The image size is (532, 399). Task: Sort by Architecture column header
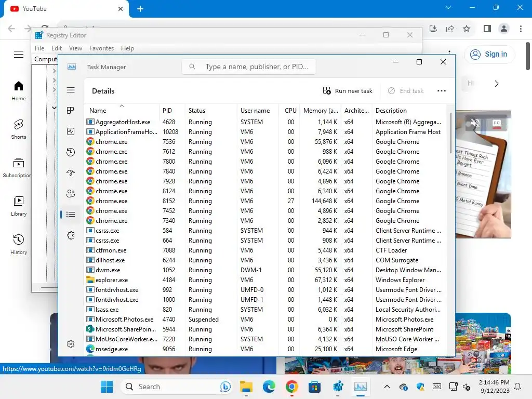(x=356, y=111)
